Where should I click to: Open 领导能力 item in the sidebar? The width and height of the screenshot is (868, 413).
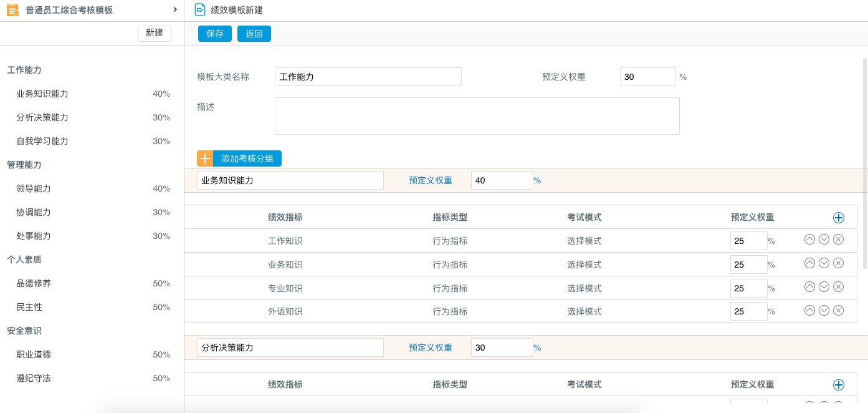click(34, 188)
